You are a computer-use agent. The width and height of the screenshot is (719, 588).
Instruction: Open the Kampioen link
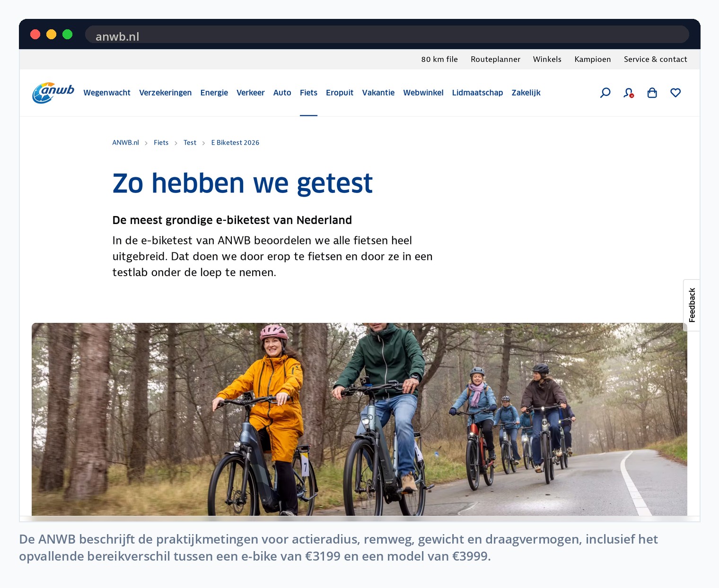[x=592, y=59]
